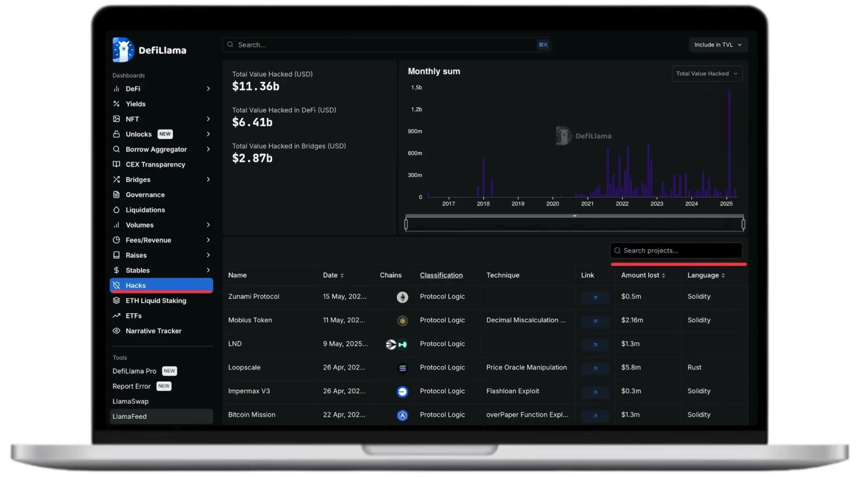Focus the Search projects field
Image resolution: width=868 pixels, height=477 pixels.
coord(676,251)
